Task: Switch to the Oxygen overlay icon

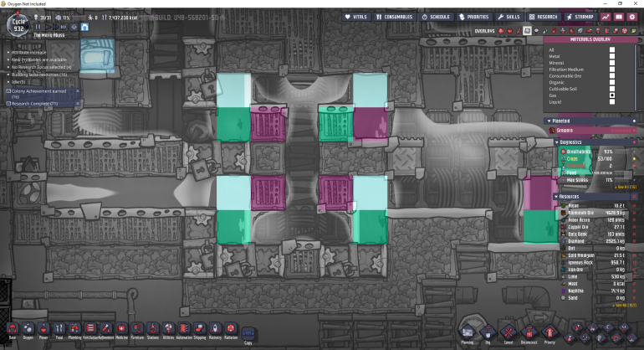Action: pos(501,31)
